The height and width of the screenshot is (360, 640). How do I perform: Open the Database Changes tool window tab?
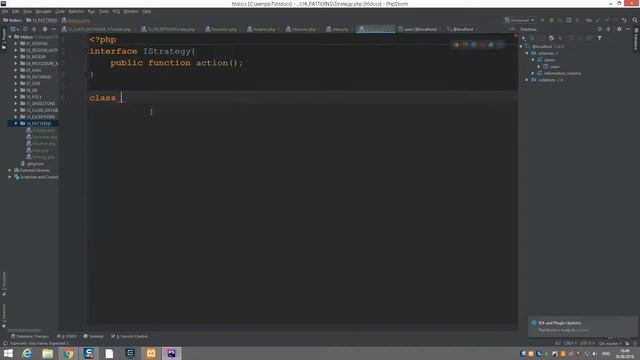pyautogui.click(x=30, y=336)
